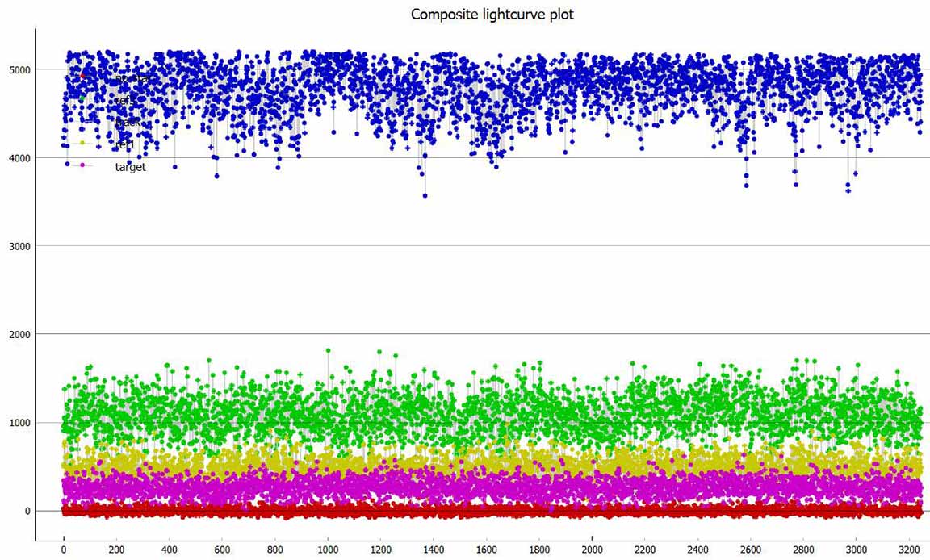
Task: Click the 'target' legend label
Action: tap(130, 167)
